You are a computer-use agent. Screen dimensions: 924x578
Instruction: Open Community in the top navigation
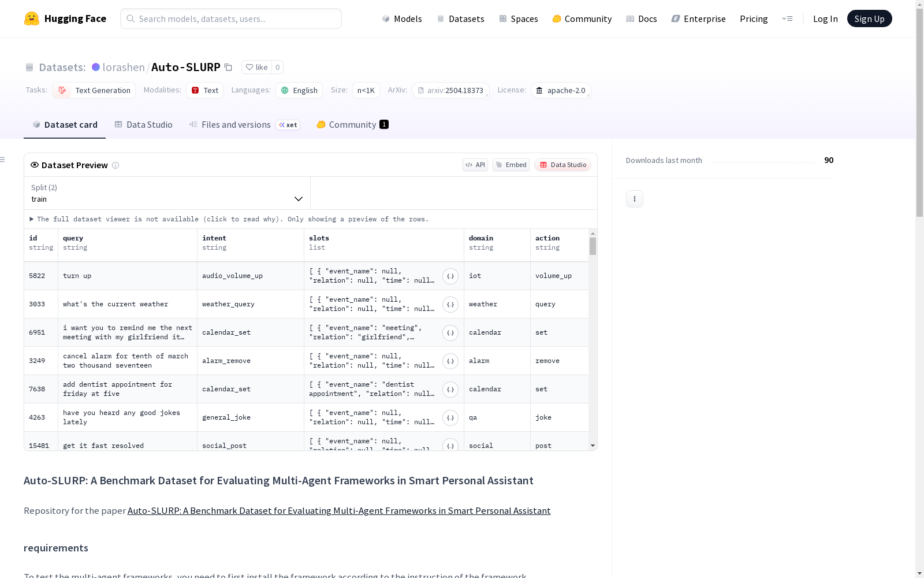pos(582,18)
